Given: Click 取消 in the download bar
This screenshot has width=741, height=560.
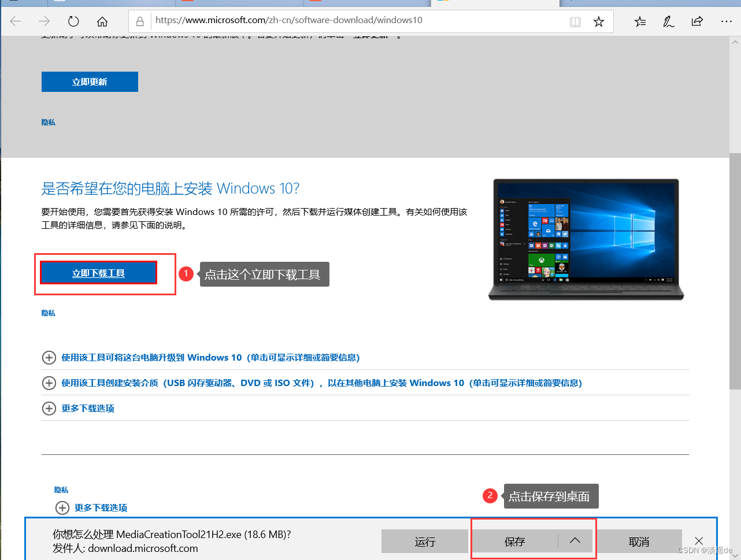Looking at the screenshot, I should pos(639,542).
